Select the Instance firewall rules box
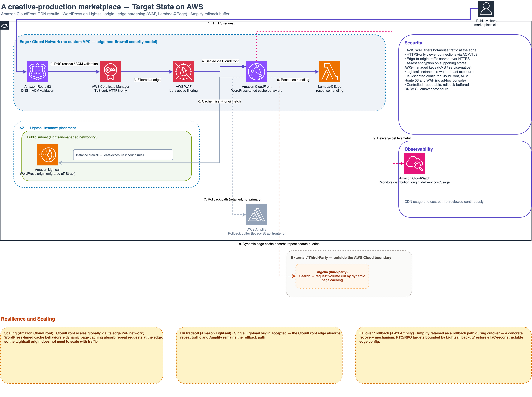 point(123,155)
